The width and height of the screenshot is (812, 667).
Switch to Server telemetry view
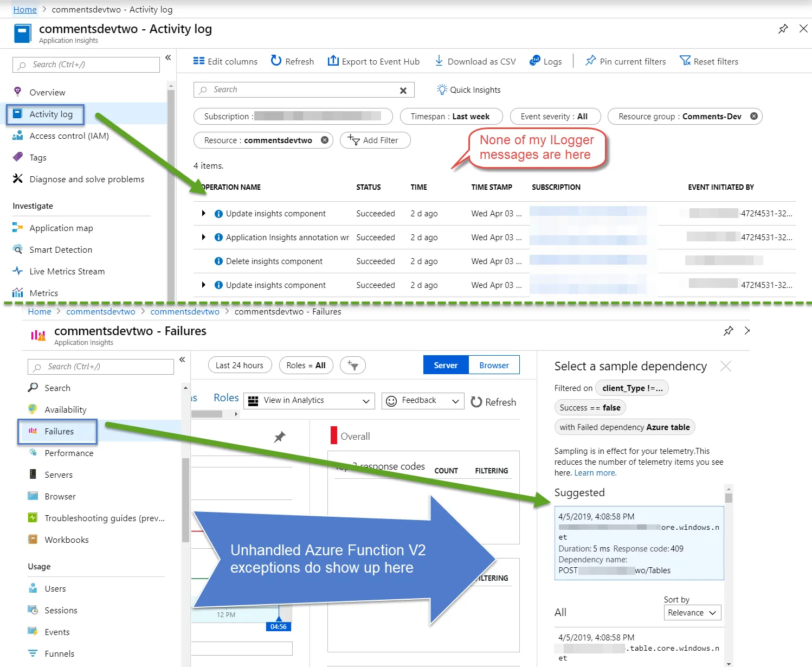[446, 365]
